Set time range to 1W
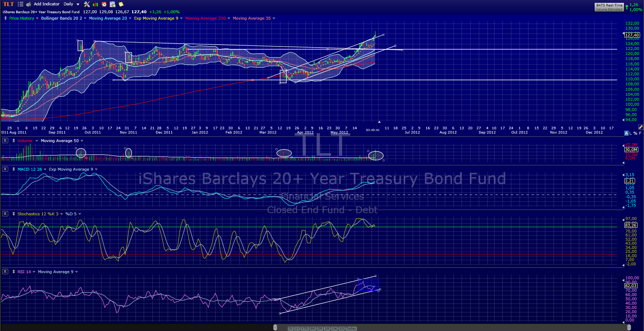 pos(334,329)
